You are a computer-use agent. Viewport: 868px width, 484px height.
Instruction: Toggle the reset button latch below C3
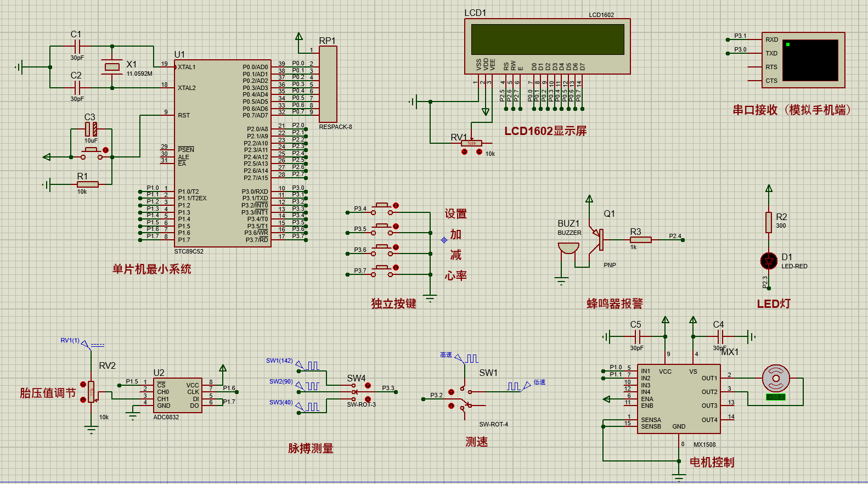coord(106,150)
